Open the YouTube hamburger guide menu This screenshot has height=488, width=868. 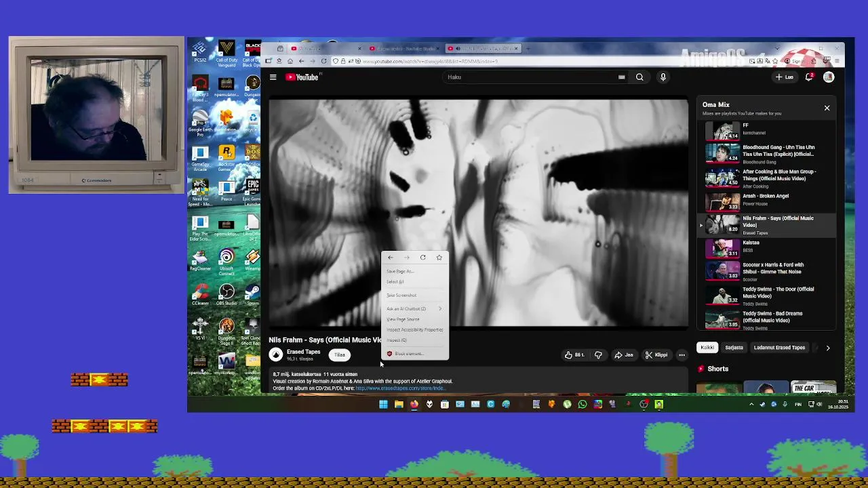(x=273, y=77)
